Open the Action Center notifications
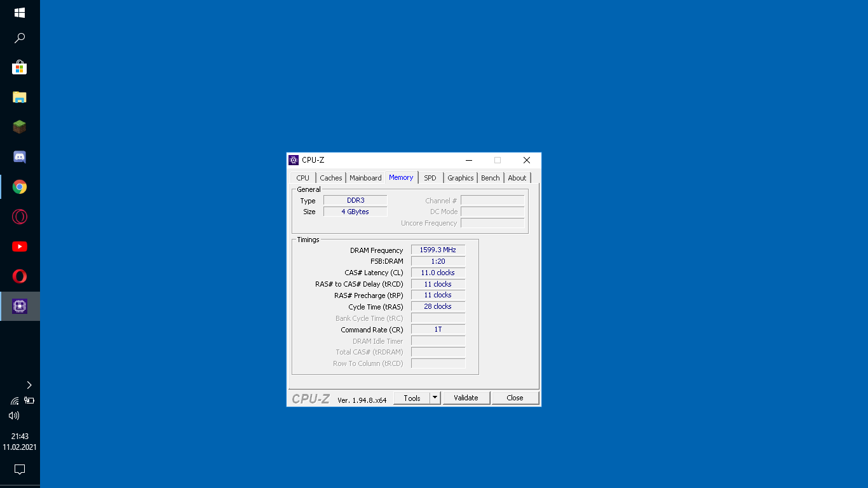 pyautogui.click(x=20, y=470)
